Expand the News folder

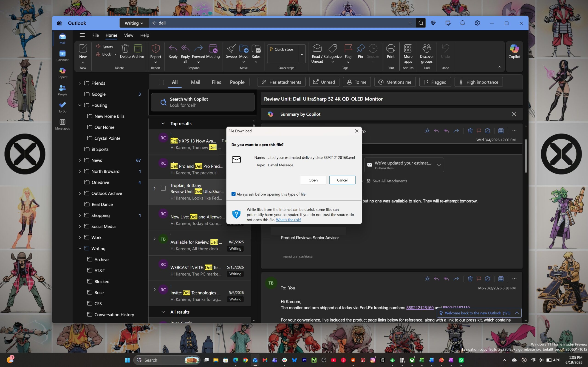click(x=80, y=160)
